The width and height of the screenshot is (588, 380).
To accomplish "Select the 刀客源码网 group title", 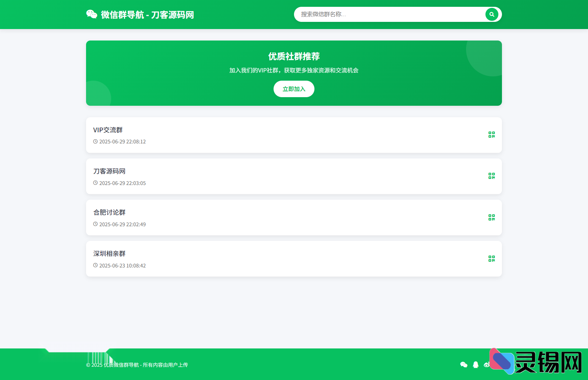I will click(109, 171).
